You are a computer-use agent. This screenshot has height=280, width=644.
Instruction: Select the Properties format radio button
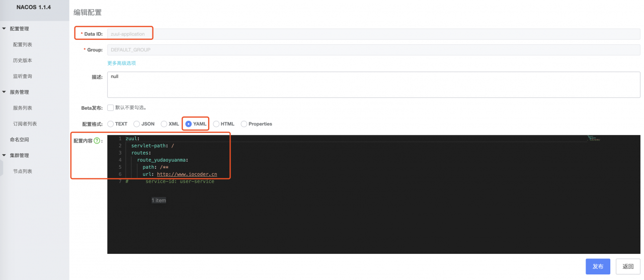click(x=244, y=124)
